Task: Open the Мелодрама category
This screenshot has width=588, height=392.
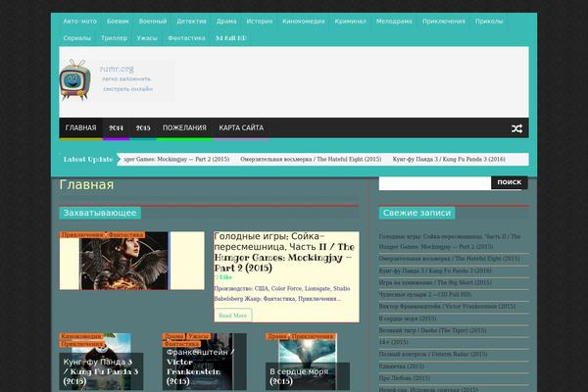Action: tap(394, 22)
